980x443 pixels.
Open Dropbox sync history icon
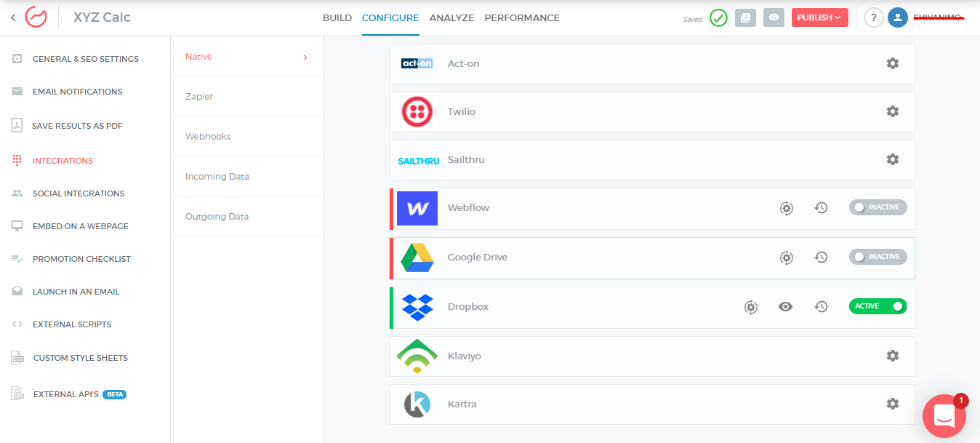[x=822, y=307]
